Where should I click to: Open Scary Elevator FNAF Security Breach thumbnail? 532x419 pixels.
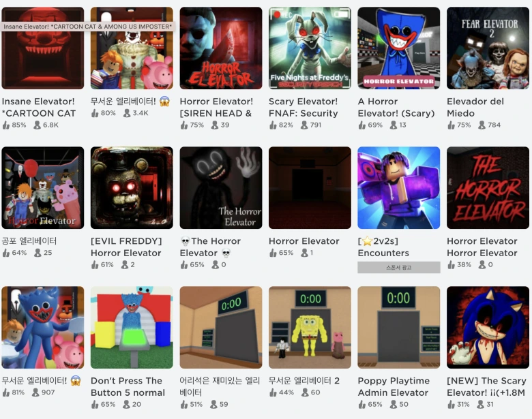click(310, 48)
